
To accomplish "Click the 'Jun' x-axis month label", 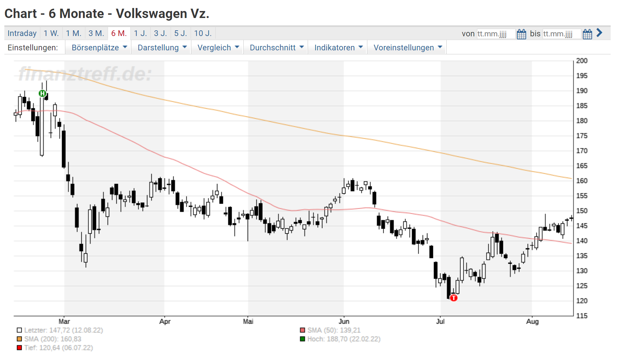I will (344, 322).
